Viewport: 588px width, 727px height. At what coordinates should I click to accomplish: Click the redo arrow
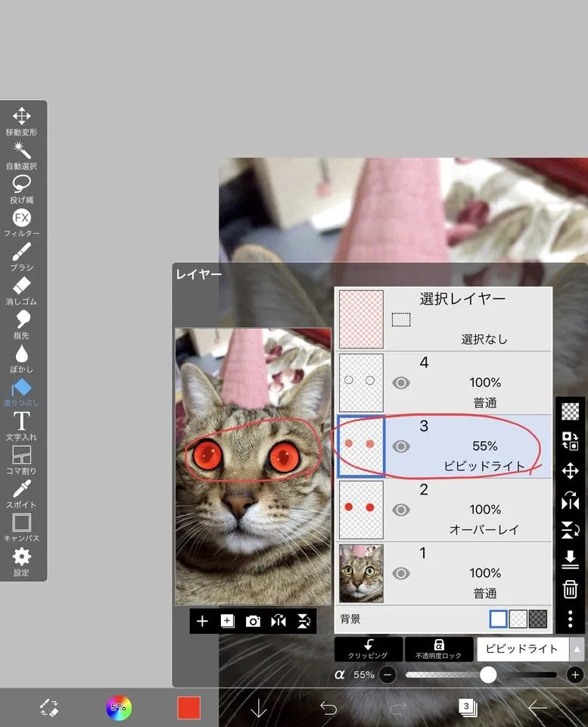pos(397,707)
